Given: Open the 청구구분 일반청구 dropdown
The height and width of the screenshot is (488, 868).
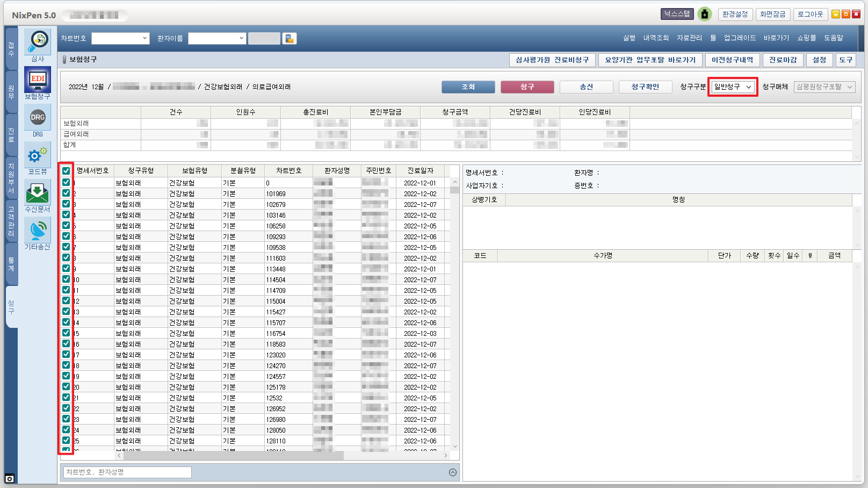Looking at the screenshot, I should [733, 87].
